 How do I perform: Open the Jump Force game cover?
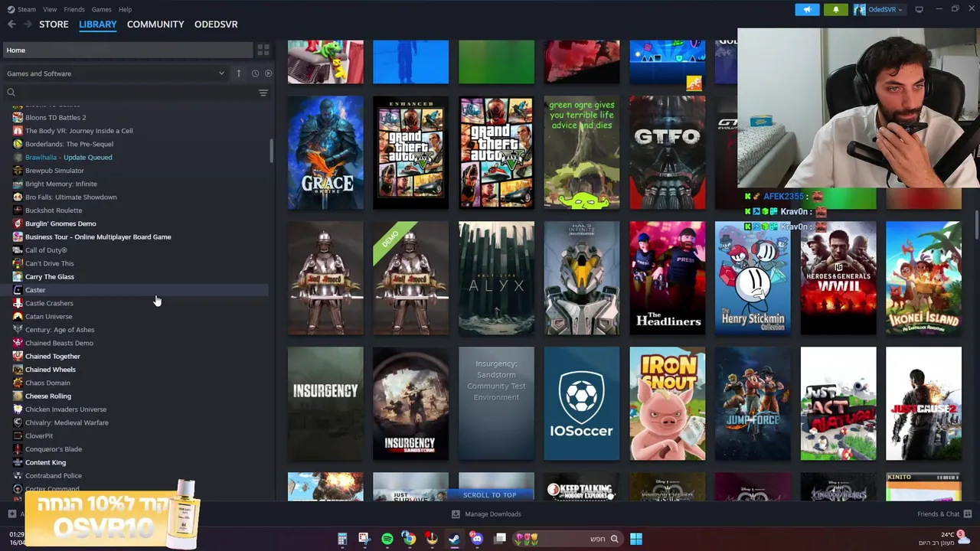click(753, 404)
